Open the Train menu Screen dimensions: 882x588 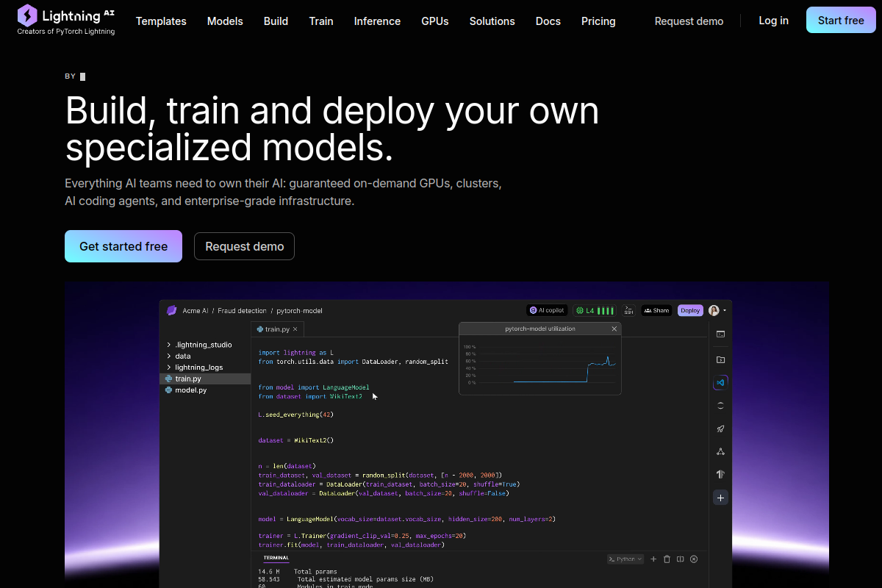click(x=321, y=21)
